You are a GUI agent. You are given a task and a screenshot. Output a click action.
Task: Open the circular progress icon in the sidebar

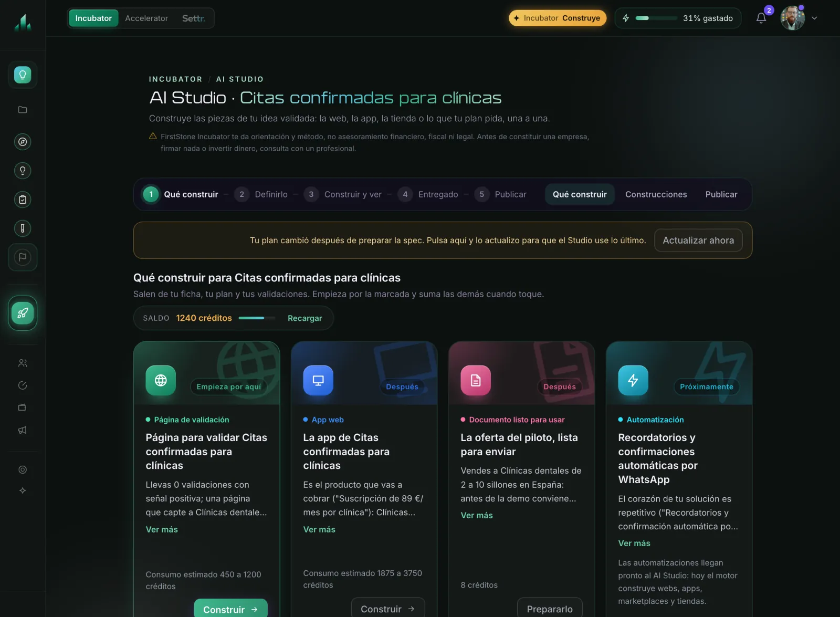click(x=23, y=385)
